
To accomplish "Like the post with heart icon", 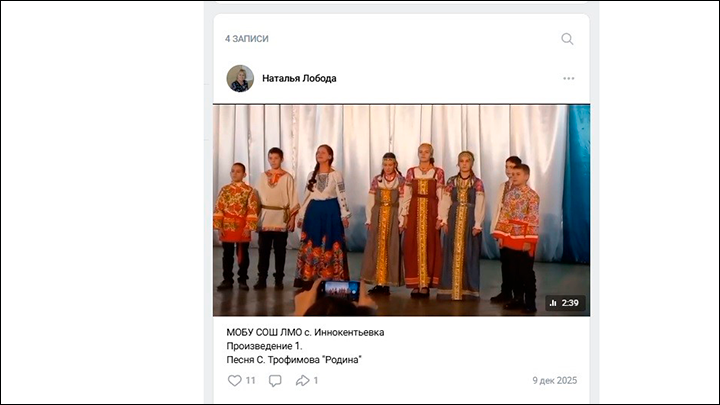I will coord(235,381).
